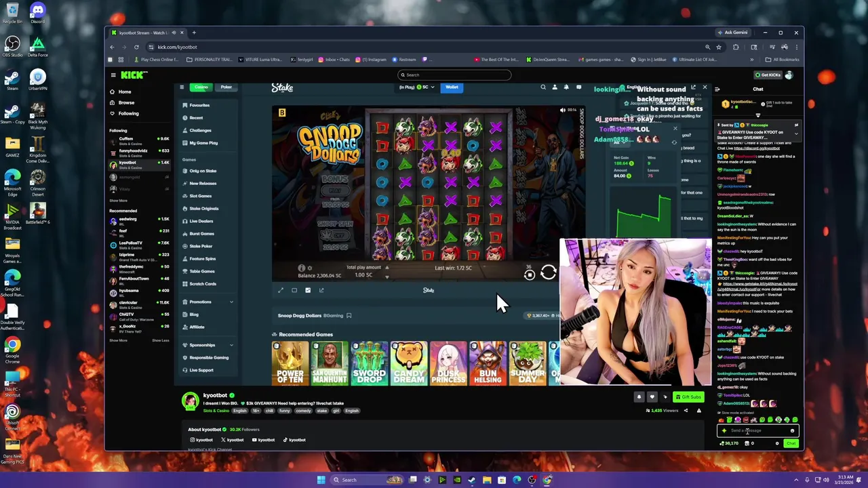
Task: Open Power of Ten game thumbnail
Action: [x=290, y=363]
